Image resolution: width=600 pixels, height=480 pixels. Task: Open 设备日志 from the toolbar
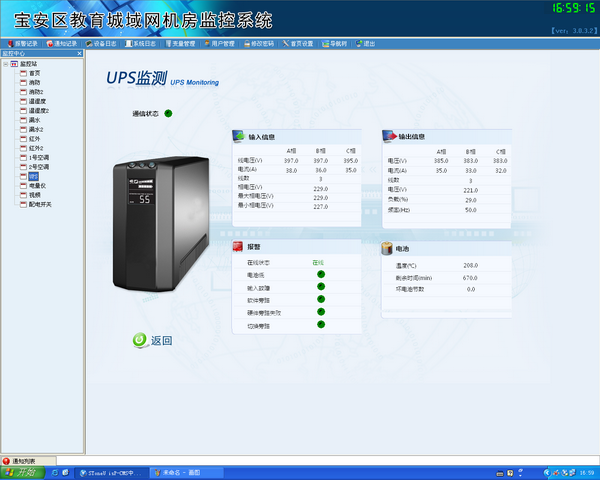tap(104, 44)
